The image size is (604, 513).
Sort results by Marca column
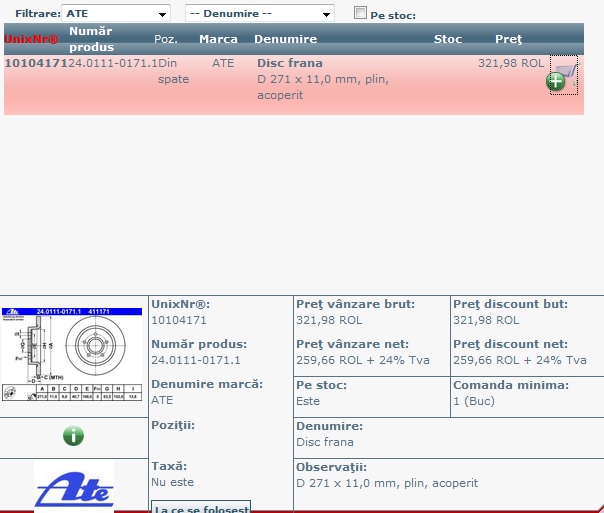[218, 39]
